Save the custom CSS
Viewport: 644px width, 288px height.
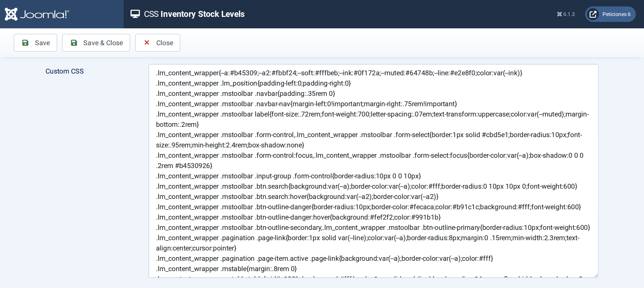tap(35, 43)
